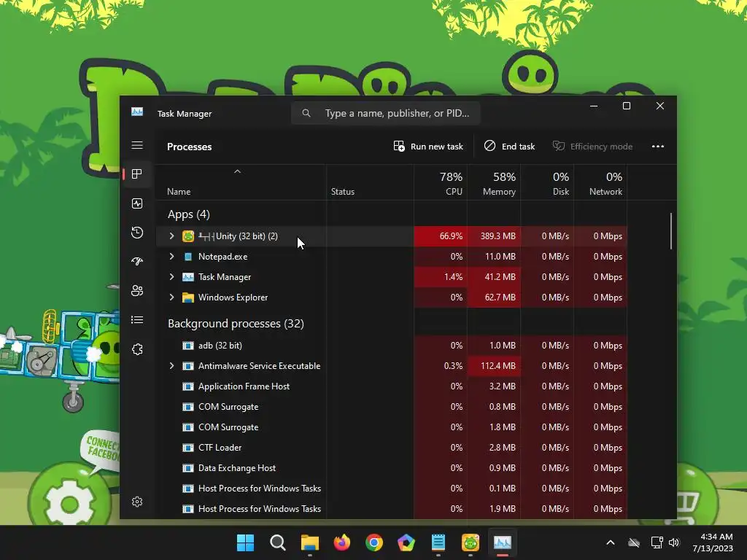Click the Unity app pig icon in process list
Viewport: 747px width, 560px height.
pos(188,236)
